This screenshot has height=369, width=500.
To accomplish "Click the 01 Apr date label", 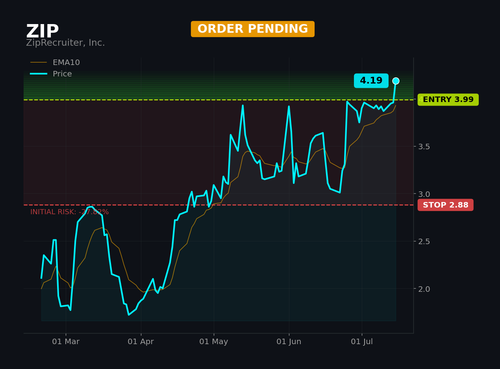I will pyautogui.click(x=141, y=341).
